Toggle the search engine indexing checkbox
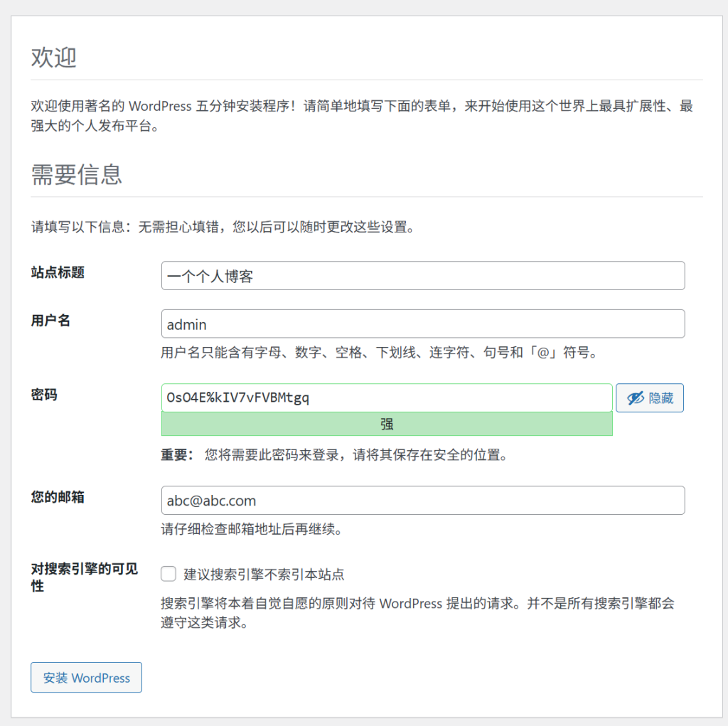Image resolution: width=728 pixels, height=726 pixels. point(168,574)
